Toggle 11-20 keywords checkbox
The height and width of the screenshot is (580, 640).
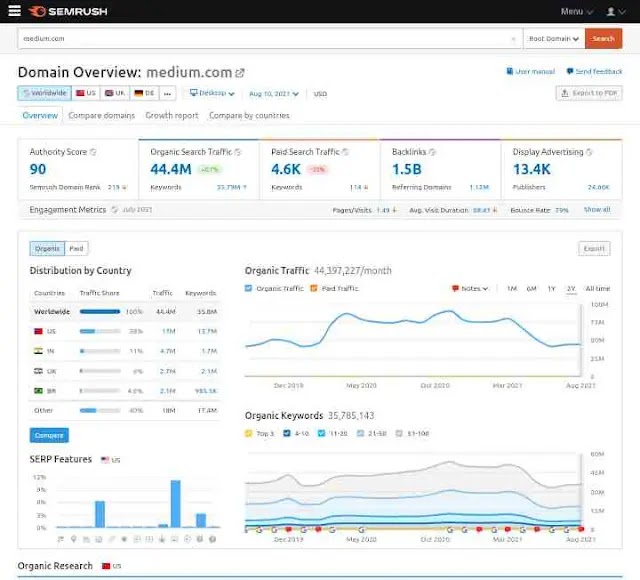(x=322, y=433)
